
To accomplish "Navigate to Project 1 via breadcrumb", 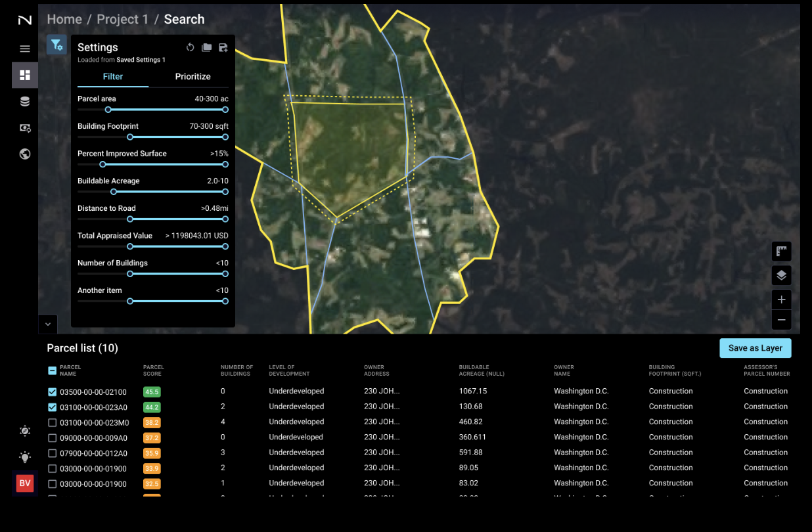I will [122, 19].
